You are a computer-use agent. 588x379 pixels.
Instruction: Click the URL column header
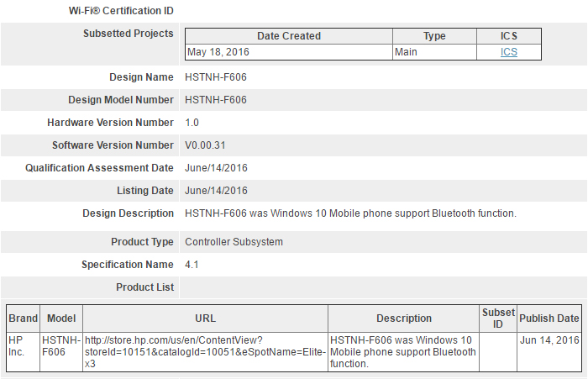pyautogui.click(x=205, y=318)
